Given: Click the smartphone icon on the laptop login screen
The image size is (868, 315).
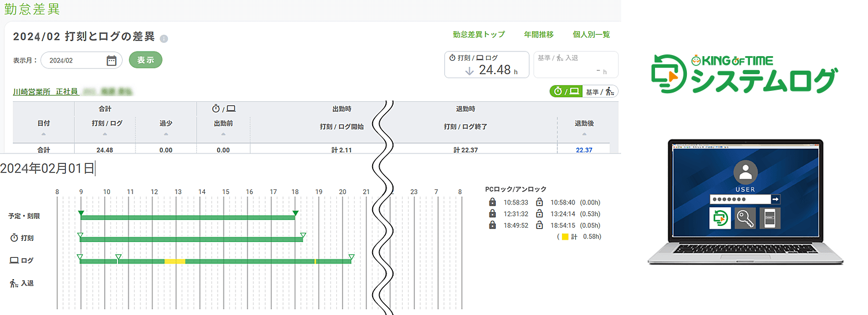Looking at the screenshot, I should point(770,218).
